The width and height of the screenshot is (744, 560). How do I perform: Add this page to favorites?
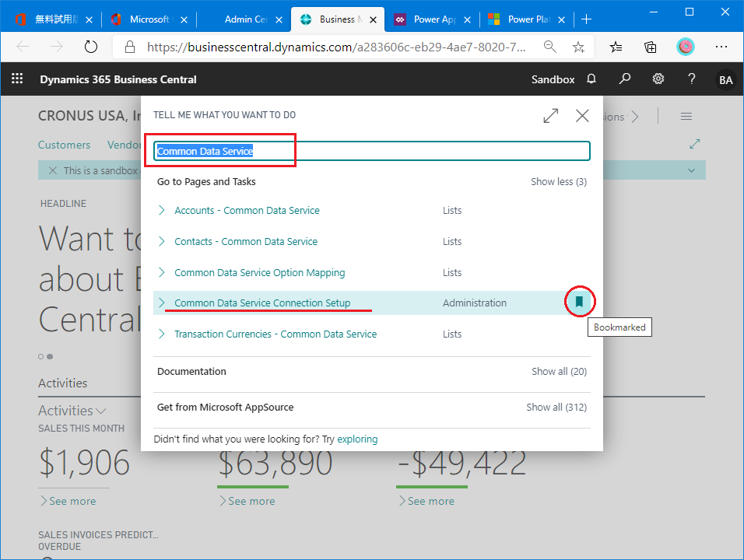(578, 47)
